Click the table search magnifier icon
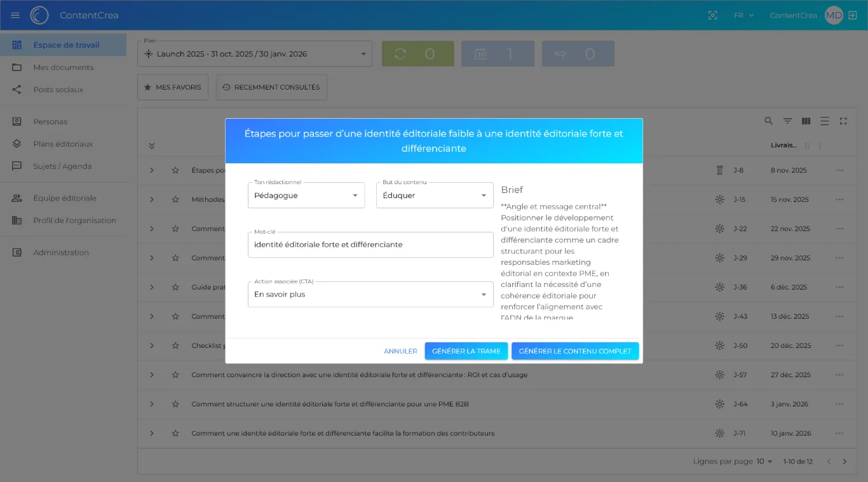Viewport: 868px width, 482px height. pos(769,121)
